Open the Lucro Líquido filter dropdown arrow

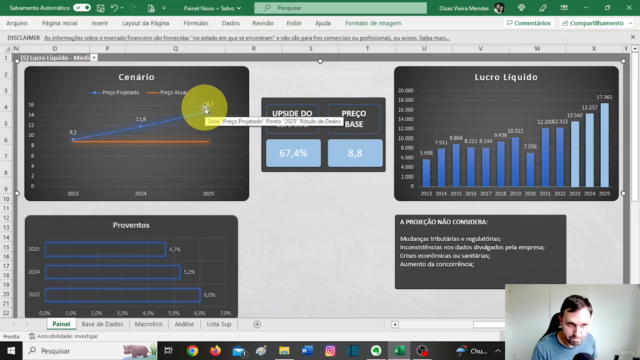(x=94, y=58)
